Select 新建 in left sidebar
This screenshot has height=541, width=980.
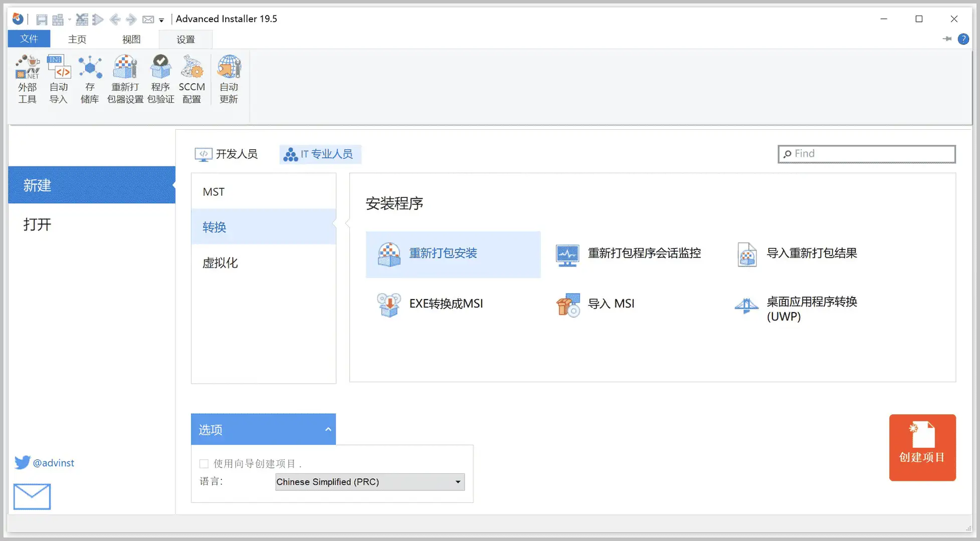[92, 185]
